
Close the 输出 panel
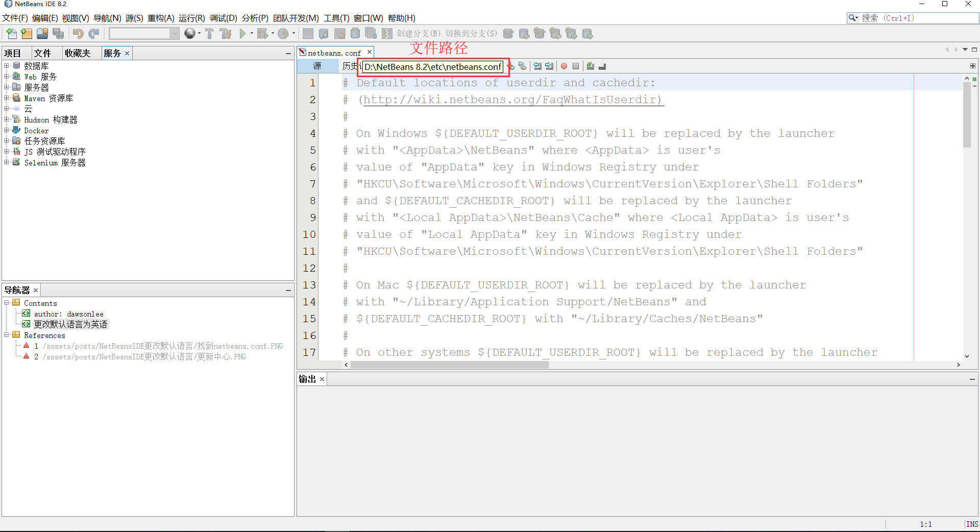(322, 379)
